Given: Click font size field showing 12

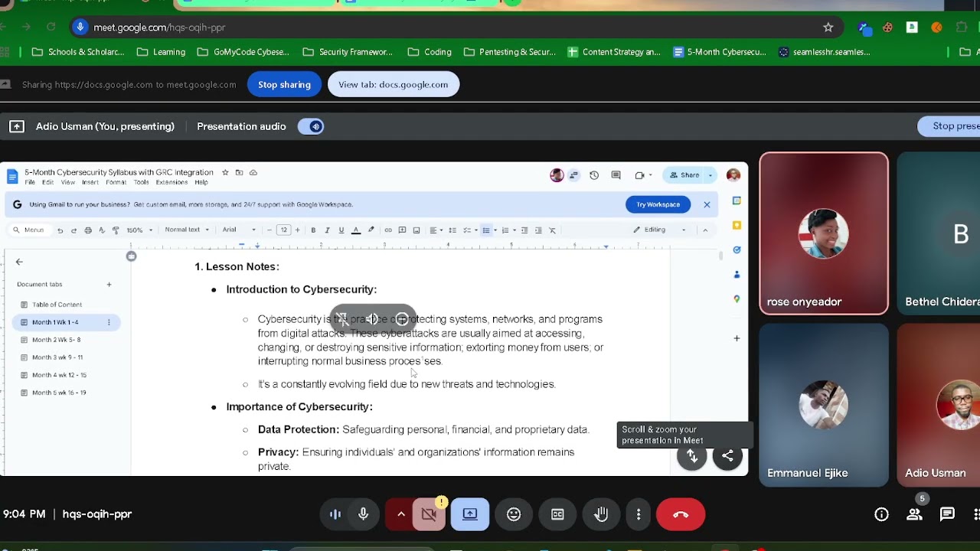Looking at the screenshot, I should [283, 230].
